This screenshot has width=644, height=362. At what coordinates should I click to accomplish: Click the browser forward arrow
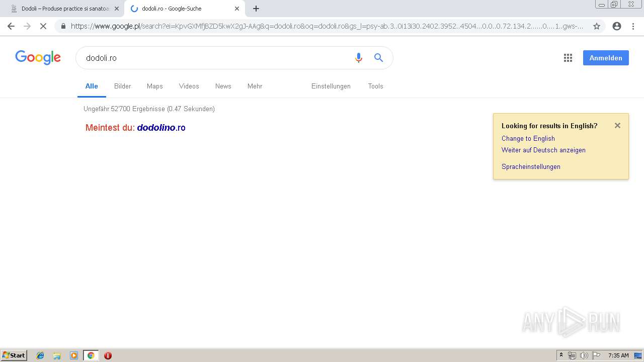(x=27, y=26)
